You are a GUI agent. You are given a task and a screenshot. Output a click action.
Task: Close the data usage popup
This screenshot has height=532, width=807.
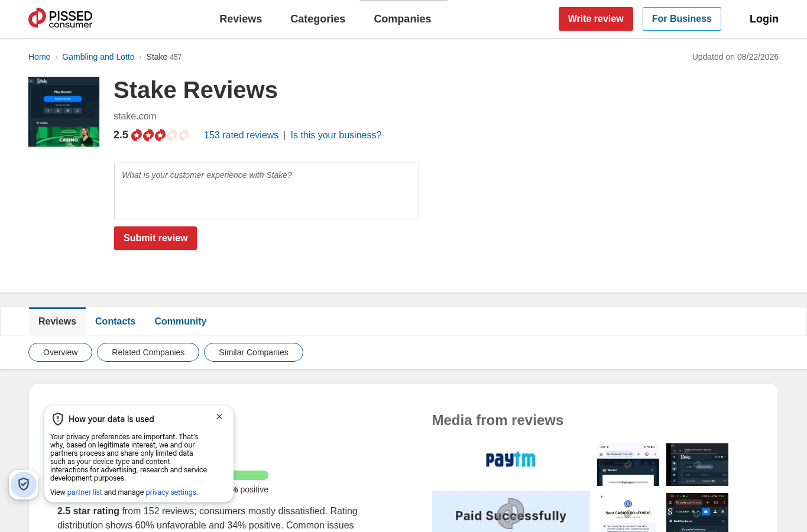[x=219, y=417]
